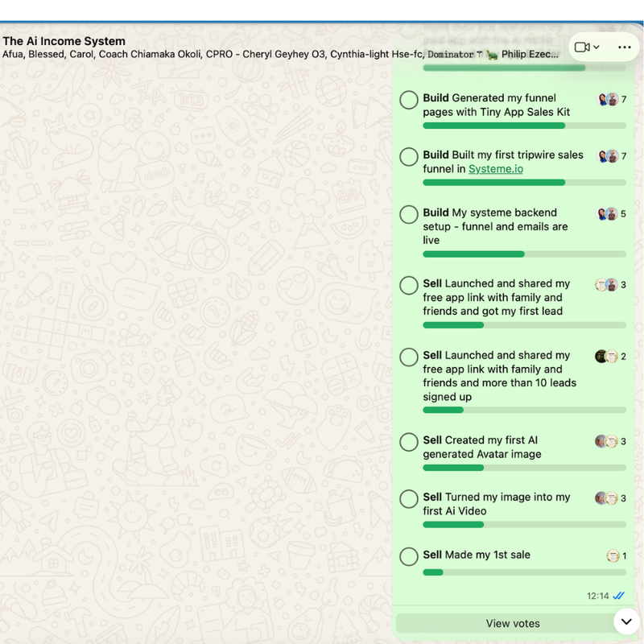644x644 pixels.
Task: Click the progress bar under 'Generated my funnel pages'
Action: 525,126
